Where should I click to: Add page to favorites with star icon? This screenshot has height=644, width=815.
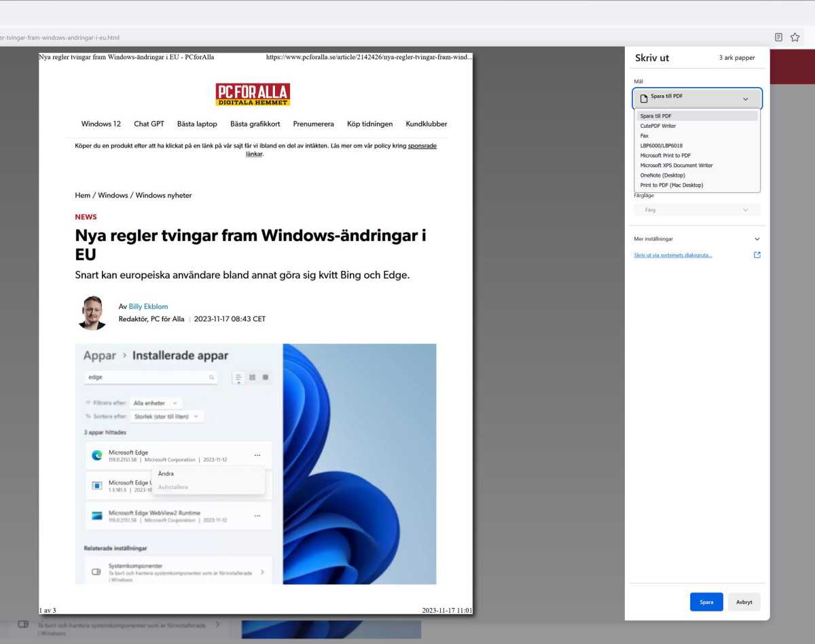(x=795, y=37)
